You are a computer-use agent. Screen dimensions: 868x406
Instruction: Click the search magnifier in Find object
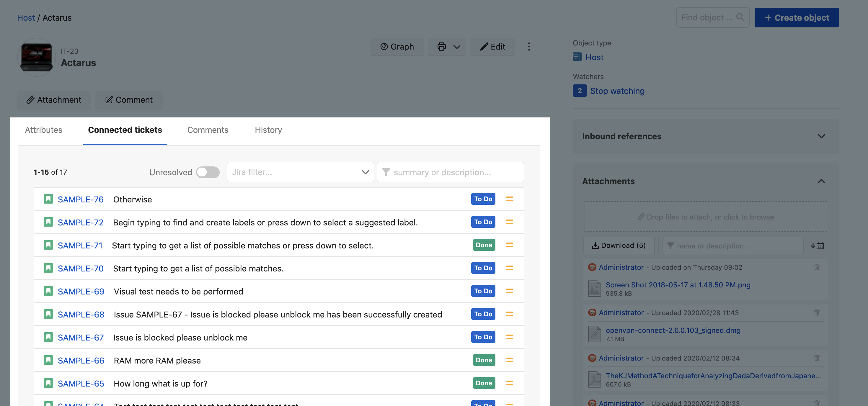(740, 17)
